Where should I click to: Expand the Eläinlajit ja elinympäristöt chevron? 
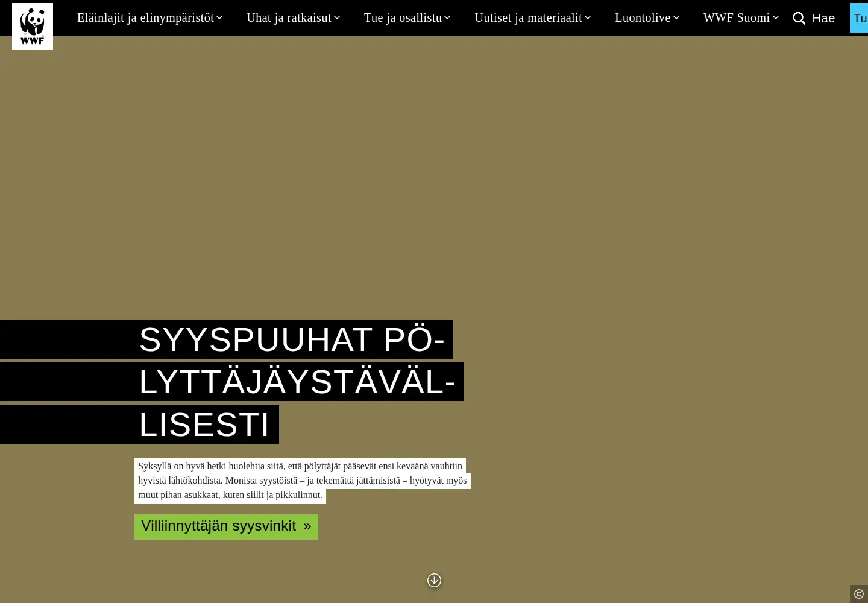coord(219,18)
